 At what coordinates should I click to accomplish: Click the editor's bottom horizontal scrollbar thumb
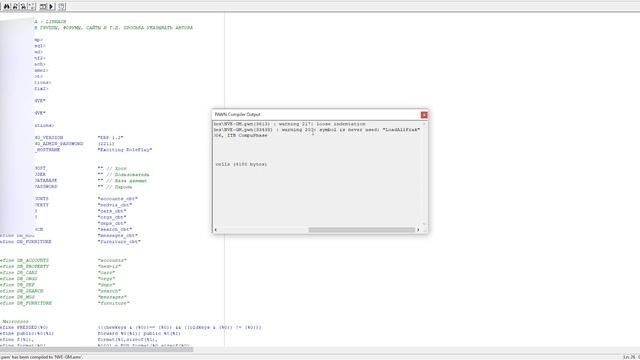96,349
